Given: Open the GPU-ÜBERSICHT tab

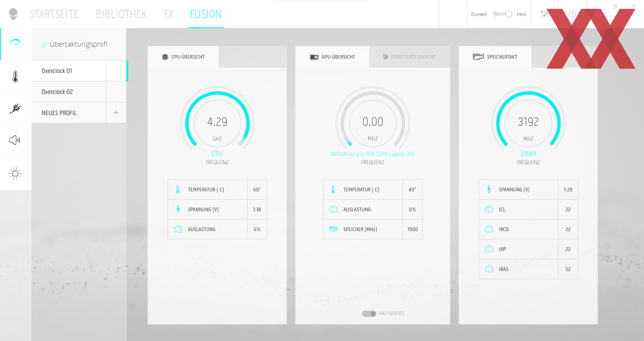Looking at the screenshot, I should pyautogui.click(x=332, y=57).
